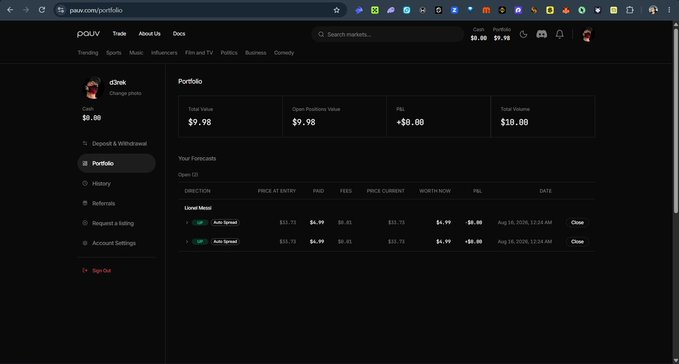
Task: Click the magnifier icon in the search bar
Action: tap(321, 34)
